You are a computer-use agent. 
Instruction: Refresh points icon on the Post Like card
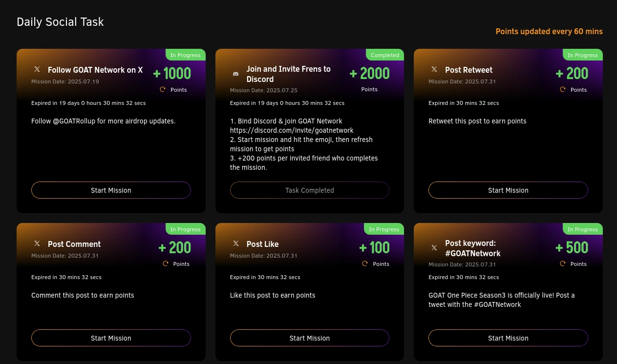[364, 263]
